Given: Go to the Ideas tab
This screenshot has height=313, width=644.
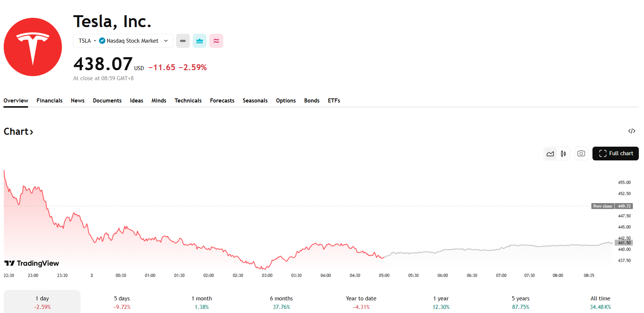Looking at the screenshot, I should coord(136,101).
